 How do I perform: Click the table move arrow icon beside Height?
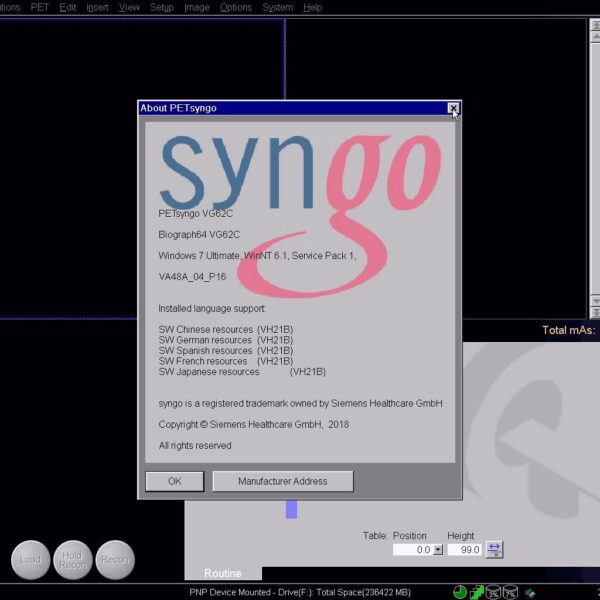pos(494,549)
